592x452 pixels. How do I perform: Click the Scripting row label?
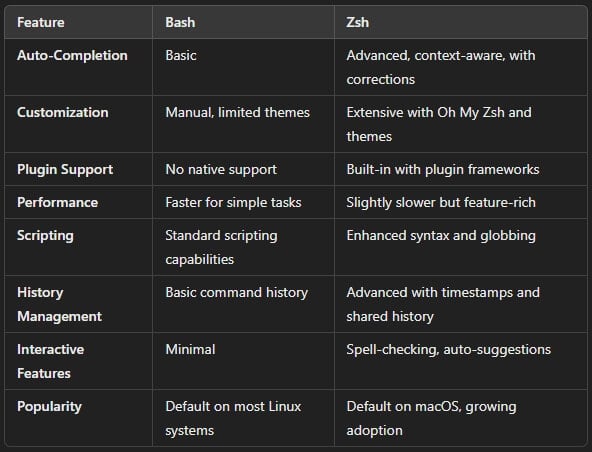tap(45, 236)
